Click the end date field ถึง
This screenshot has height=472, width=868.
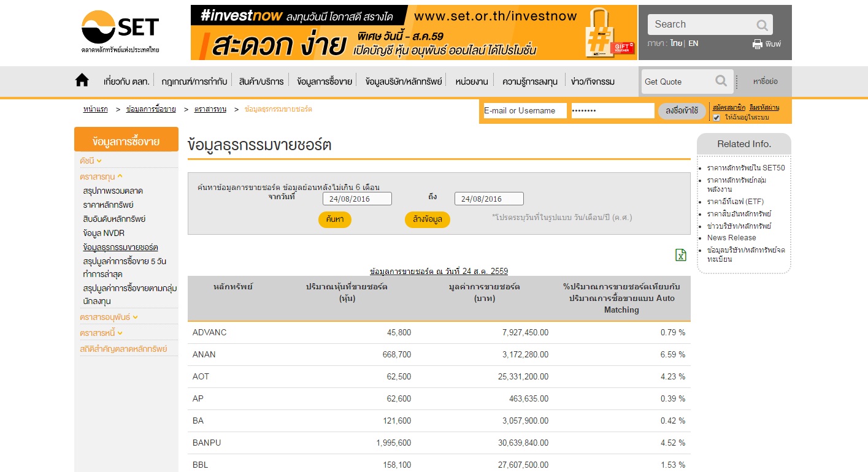[489, 199]
